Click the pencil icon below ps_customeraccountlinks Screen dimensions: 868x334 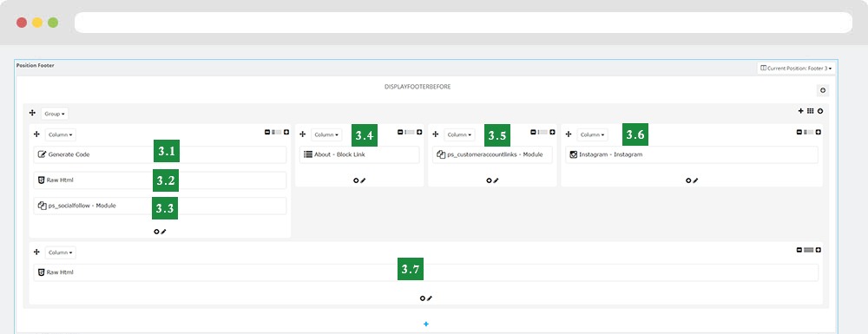pos(496,180)
